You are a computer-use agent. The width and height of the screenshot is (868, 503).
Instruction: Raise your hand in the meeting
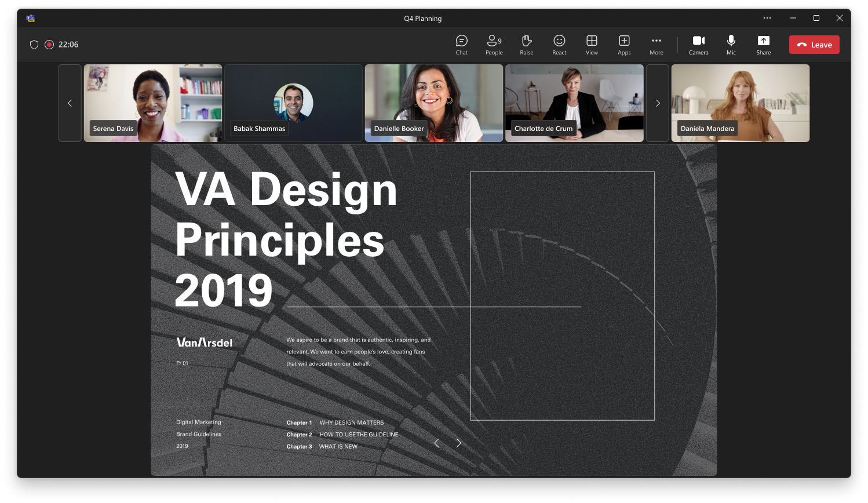(526, 45)
